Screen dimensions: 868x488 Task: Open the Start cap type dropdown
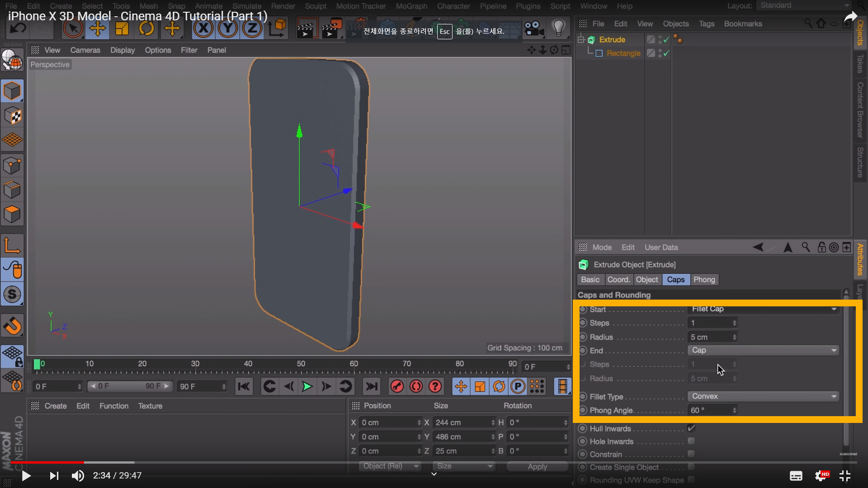tap(764, 309)
